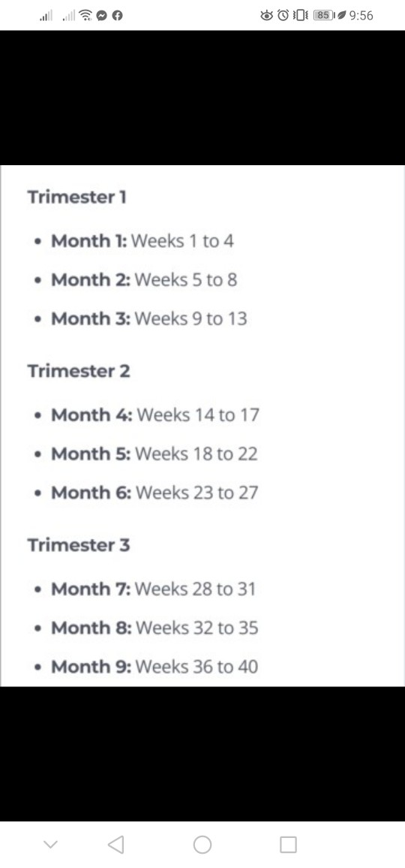Collapse navigation bar with down chevron

tap(50, 845)
